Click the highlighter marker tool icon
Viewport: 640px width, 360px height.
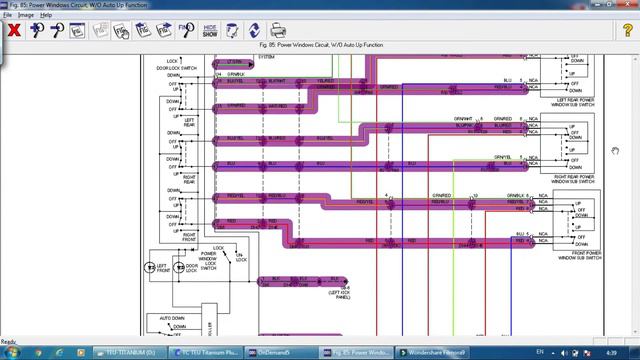(232, 31)
